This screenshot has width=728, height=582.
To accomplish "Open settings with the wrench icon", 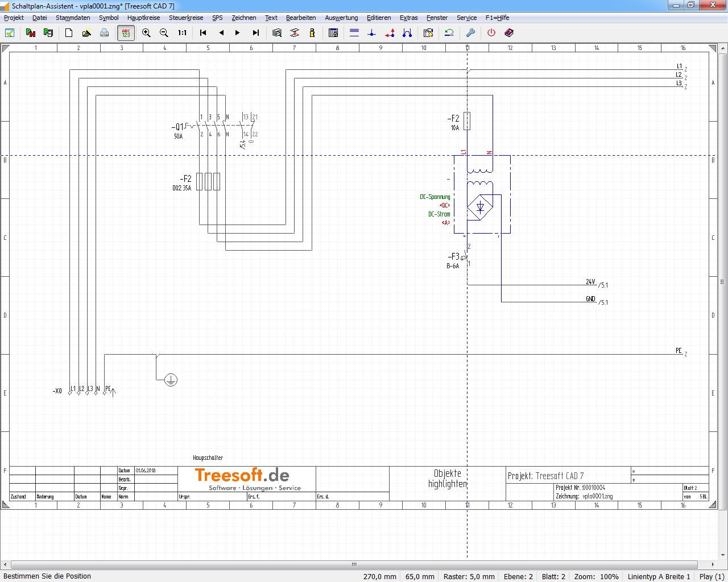I will 470,33.
